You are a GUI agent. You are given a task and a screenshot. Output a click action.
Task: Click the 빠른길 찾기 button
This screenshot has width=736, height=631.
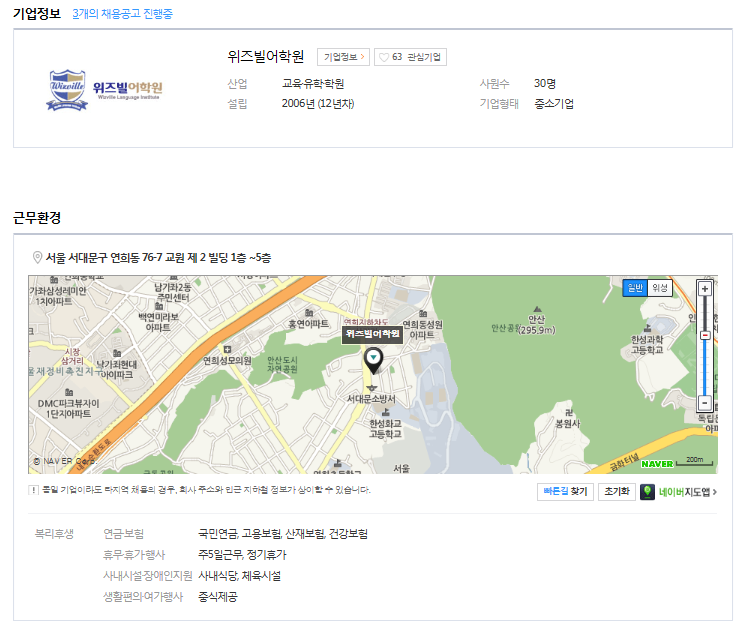coord(565,492)
